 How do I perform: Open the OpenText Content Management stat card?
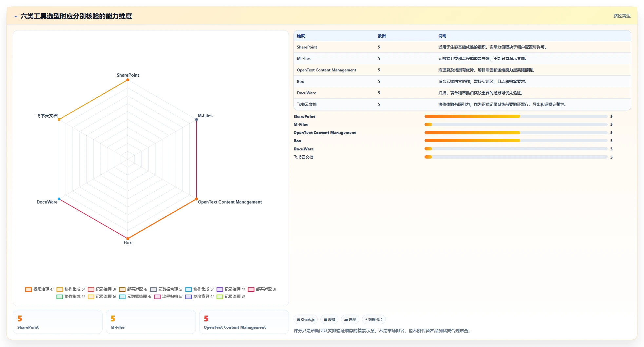click(244, 322)
